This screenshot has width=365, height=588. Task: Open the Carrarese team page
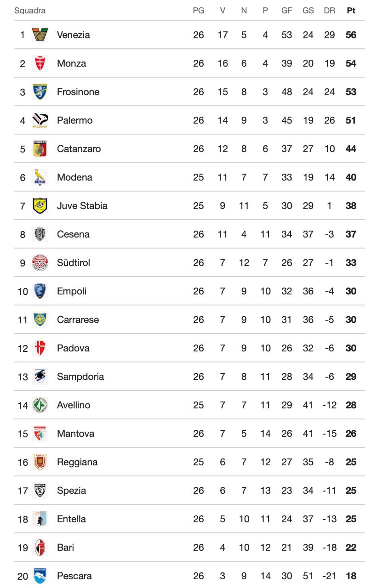(78, 320)
